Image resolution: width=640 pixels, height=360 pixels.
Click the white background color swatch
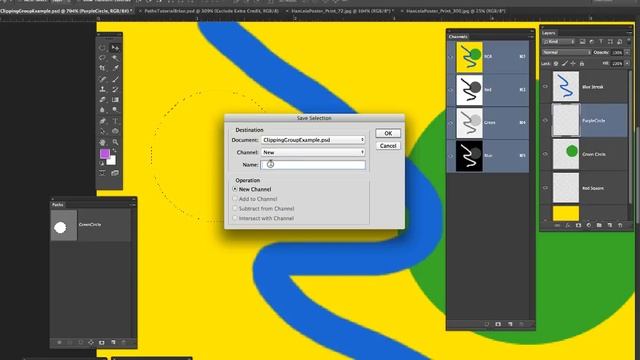(112, 161)
